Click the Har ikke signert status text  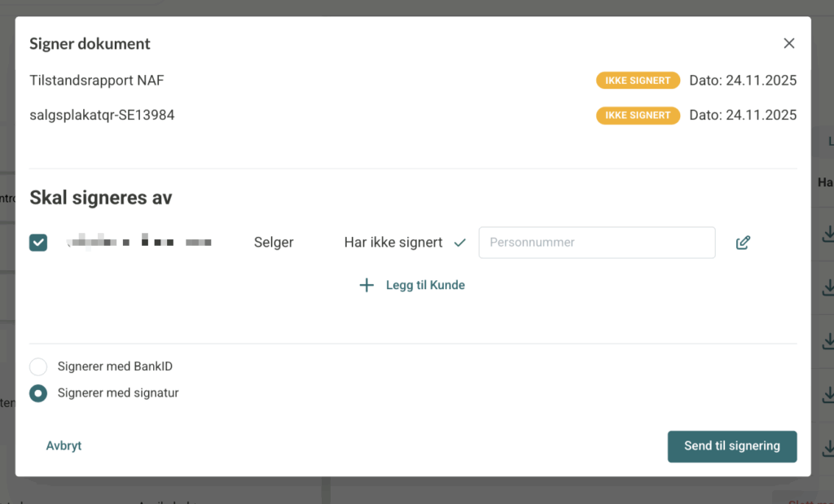(393, 243)
